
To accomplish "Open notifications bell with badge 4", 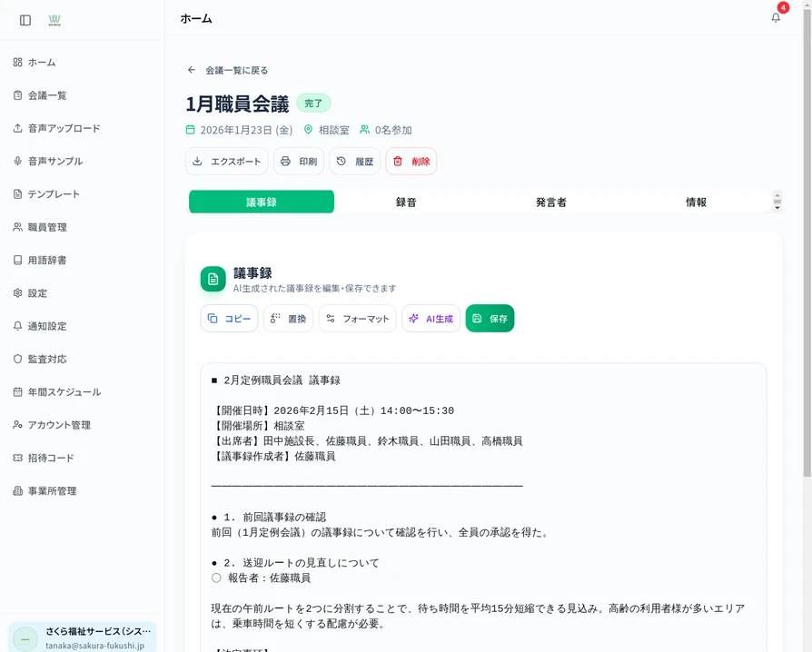I will (776, 18).
